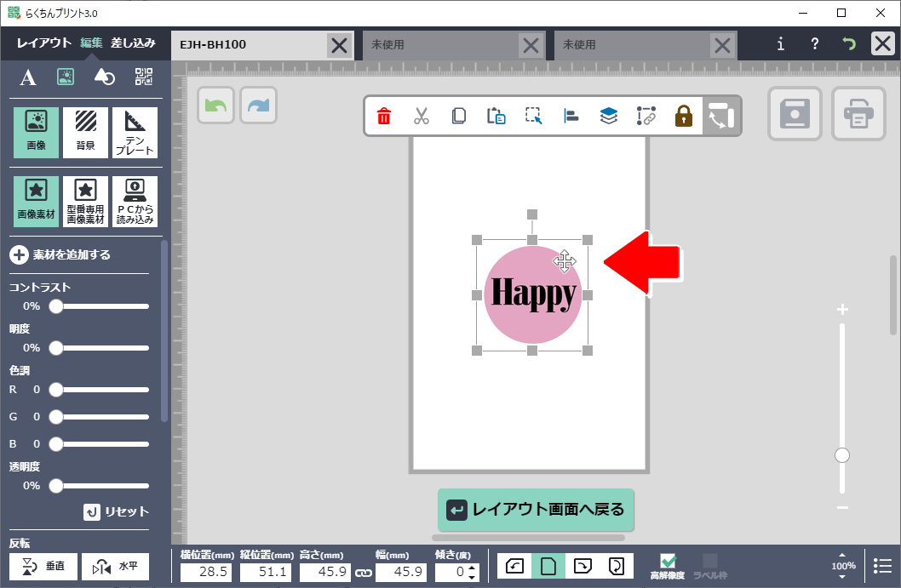Switch to the EJH-BH100 tab

[x=250, y=45]
